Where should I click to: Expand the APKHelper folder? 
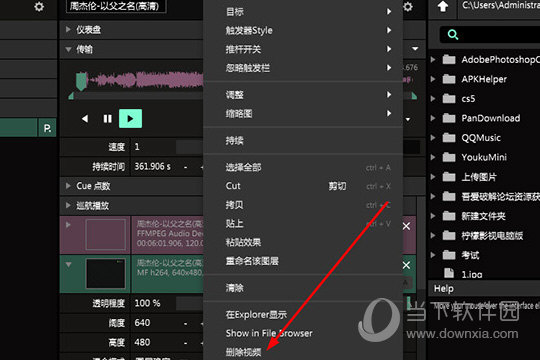pyautogui.click(x=433, y=79)
